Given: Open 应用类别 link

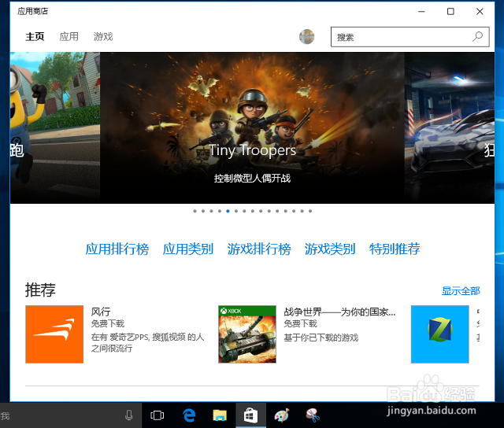Looking at the screenshot, I should point(188,249).
